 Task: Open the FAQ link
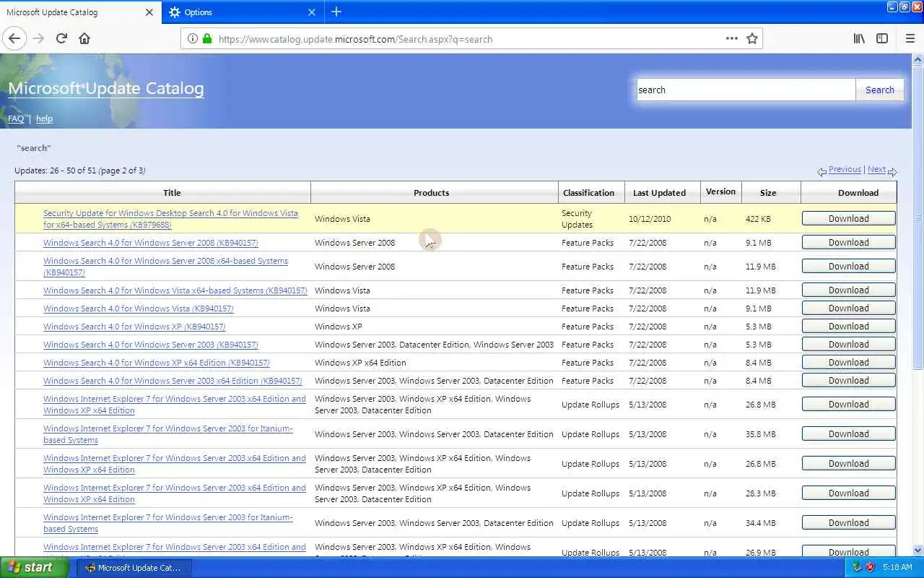pos(16,118)
